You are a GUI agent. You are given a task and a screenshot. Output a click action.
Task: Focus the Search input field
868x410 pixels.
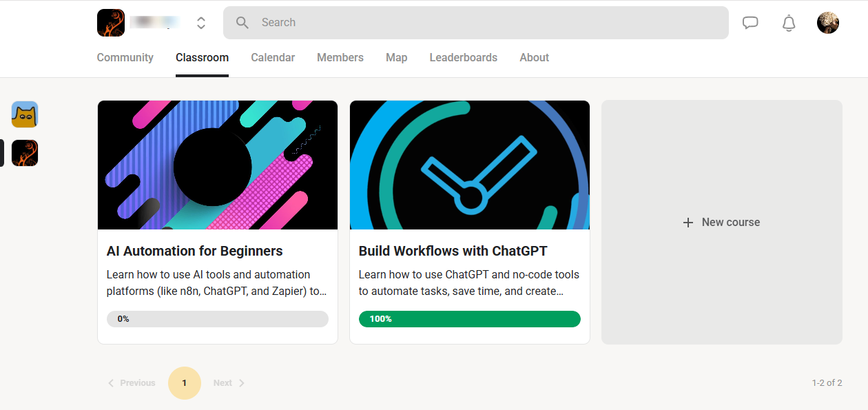[x=476, y=23]
